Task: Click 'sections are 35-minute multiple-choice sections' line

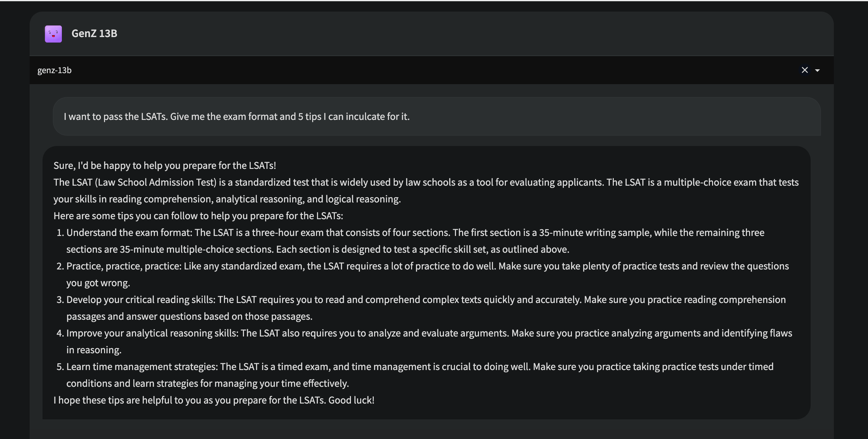Action: coord(318,249)
